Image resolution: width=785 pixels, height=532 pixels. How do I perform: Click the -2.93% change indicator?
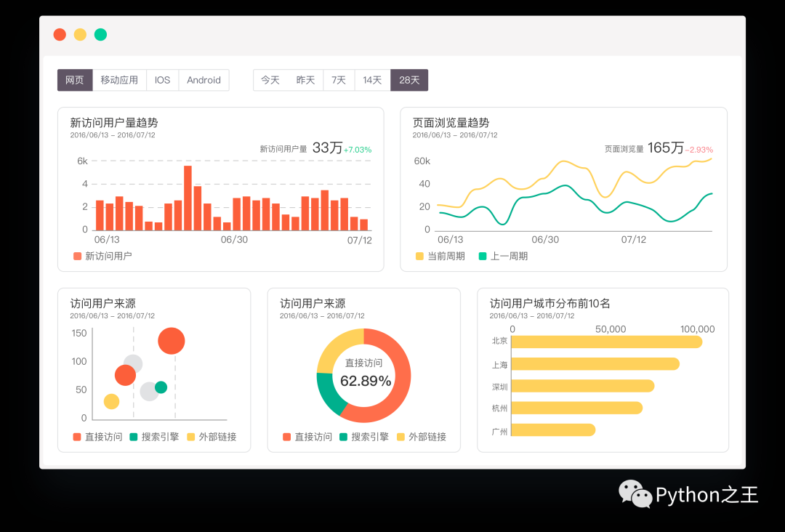(699, 150)
